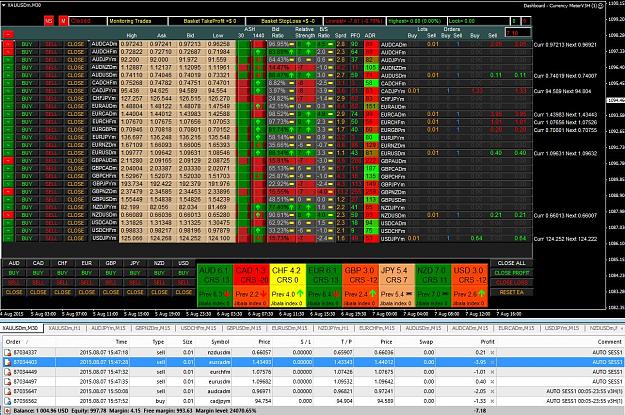Image resolution: width=625 pixels, height=415 pixels.
Task: Select eurcadm order row 87034403
Action: point(312,362)
